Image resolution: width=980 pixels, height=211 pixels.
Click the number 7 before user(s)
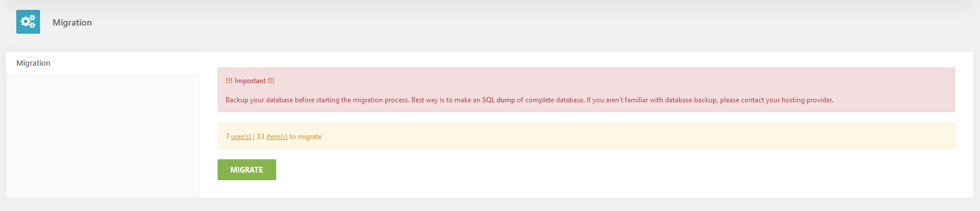[x=227, y=137]
